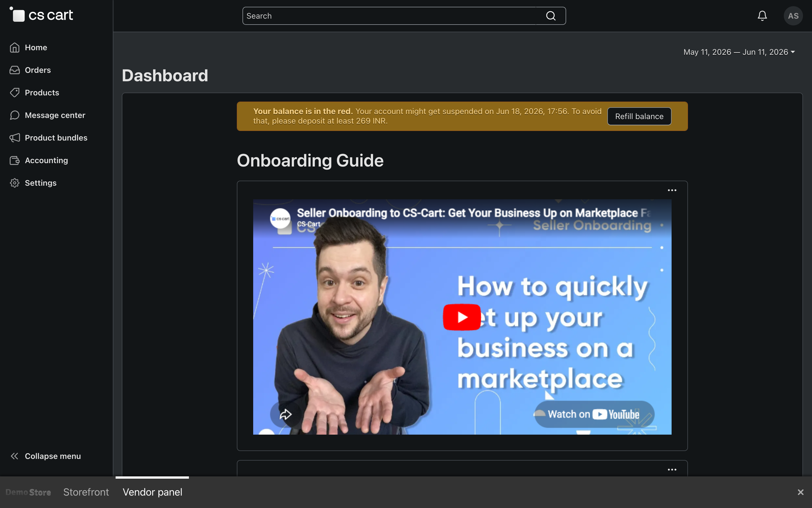This screenshot has width=812, height=508.
Task: Click the Collapse menu label
Action: (x=53, y=456)
